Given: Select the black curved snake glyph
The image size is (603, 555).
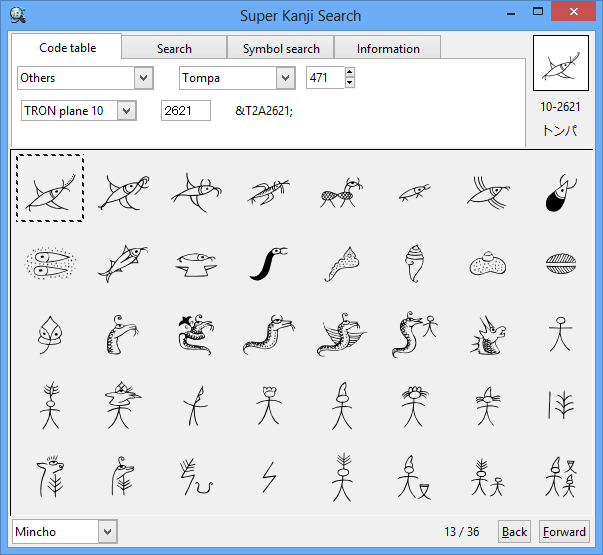Looking at the screenshot, I should coord(266,263).
